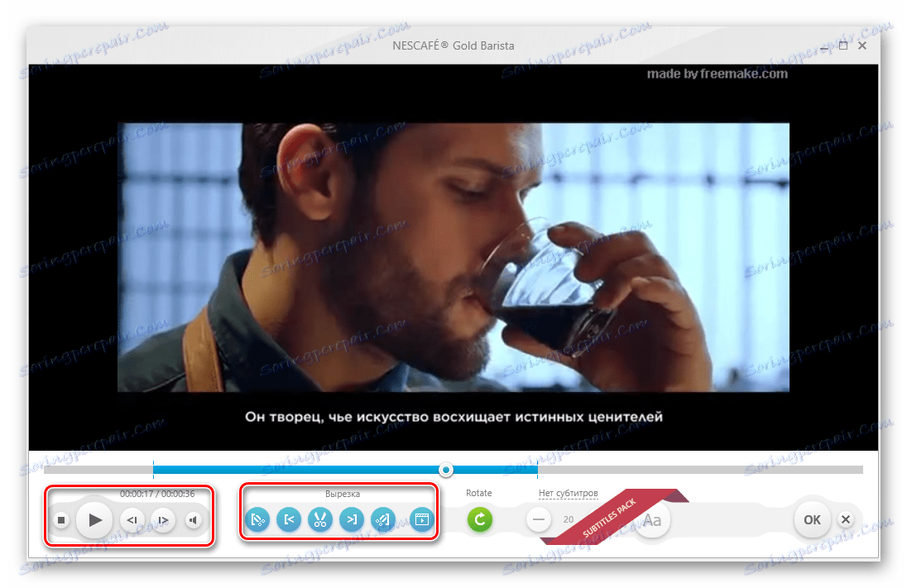Rotate the video with green arrow button
Viewport: 907px width, 588px height.
[x=479, y=519]
